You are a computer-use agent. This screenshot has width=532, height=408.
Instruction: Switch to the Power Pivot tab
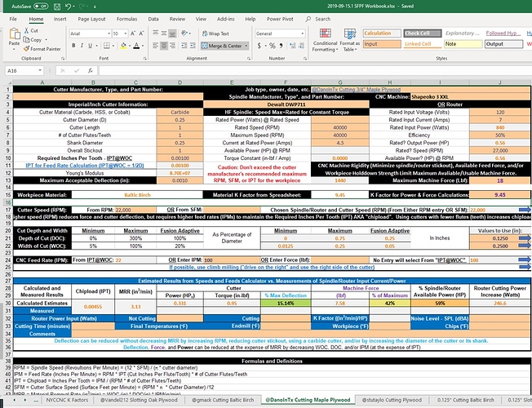tap(280, 19)
